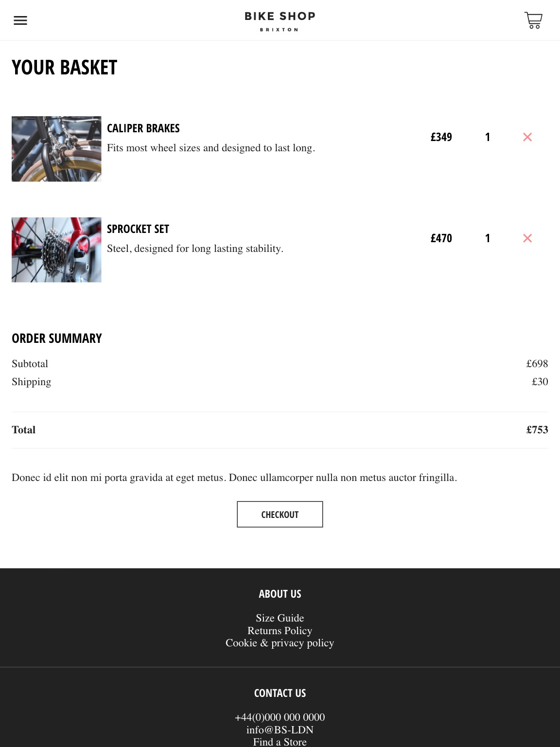Open Cookie & privacy policy link
This screenshot has width=560, height=747.
pyautogui.click(x=280, y=643)
